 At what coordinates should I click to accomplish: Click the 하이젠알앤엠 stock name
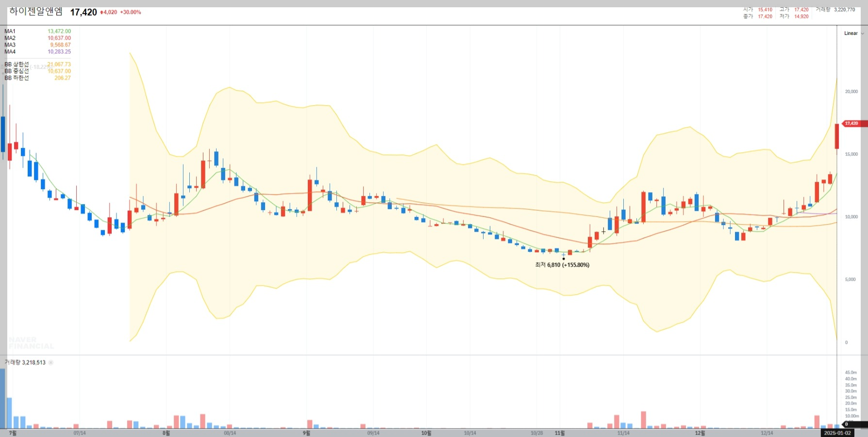(36, 12)
